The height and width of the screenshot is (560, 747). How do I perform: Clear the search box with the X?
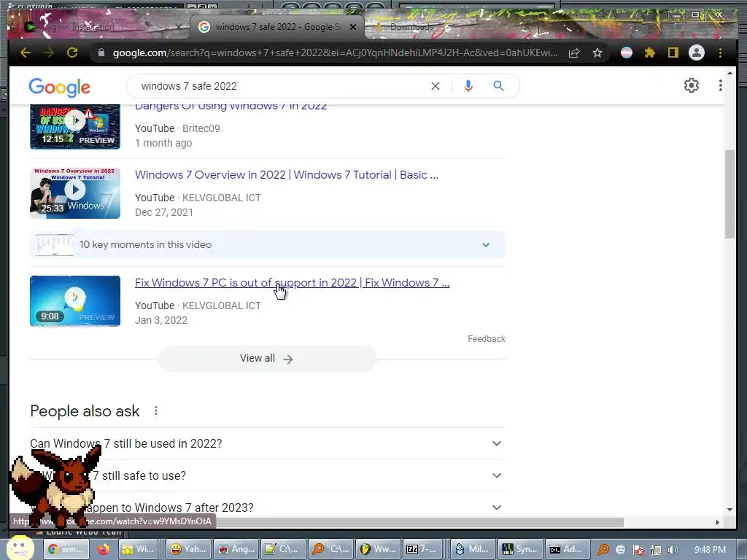(436, 86)
